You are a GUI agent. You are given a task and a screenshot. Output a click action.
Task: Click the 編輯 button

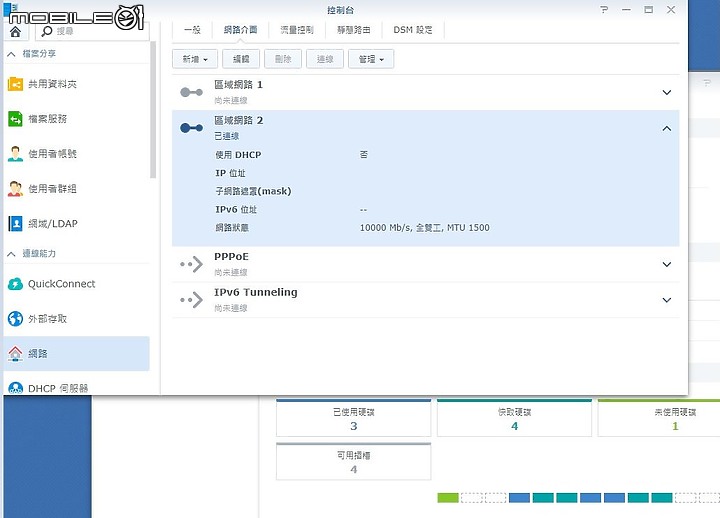click(x=241, y=59)
